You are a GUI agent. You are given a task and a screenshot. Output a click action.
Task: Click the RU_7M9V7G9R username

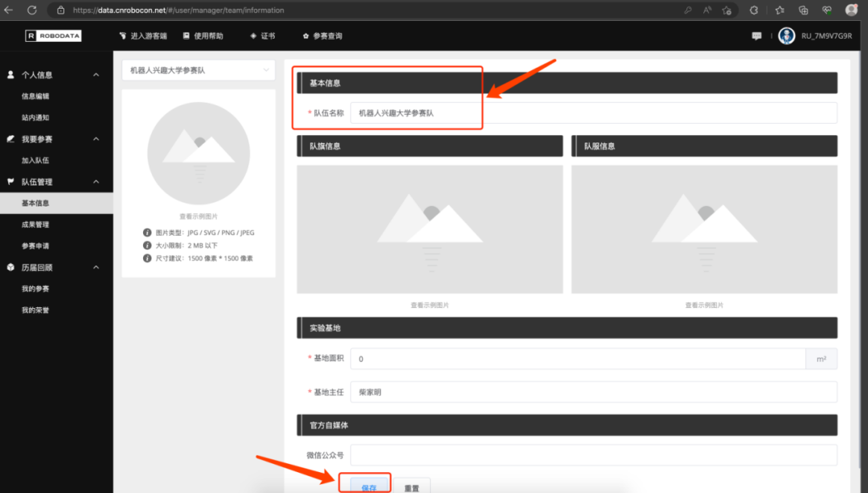tap(826, 36)
